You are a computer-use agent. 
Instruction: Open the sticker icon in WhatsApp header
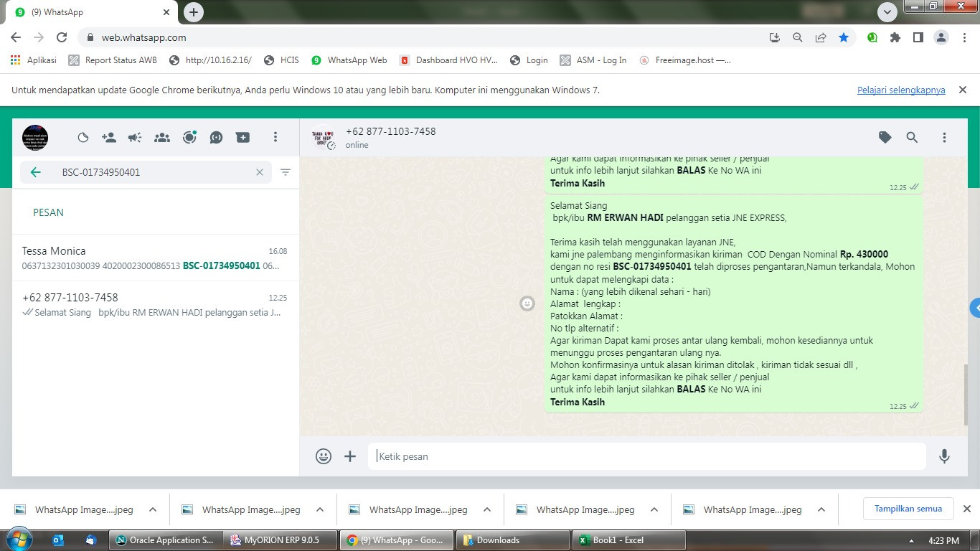(83, 138)
